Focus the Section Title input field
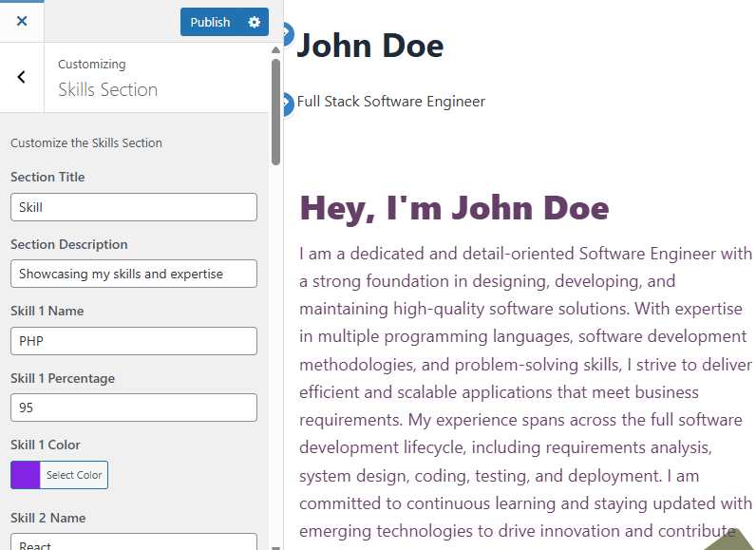Screen dimensions: 756x550 [x=134, y=207]
